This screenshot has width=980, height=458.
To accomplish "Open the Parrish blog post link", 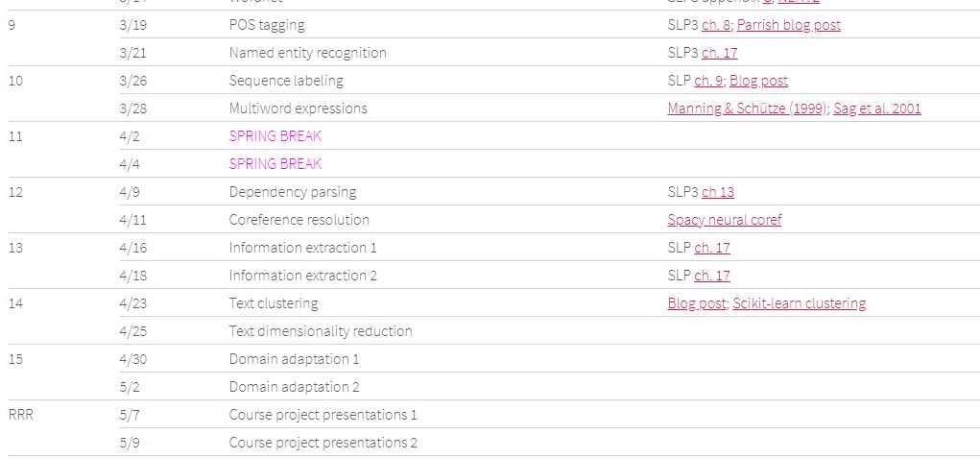I will coord(789,25).
